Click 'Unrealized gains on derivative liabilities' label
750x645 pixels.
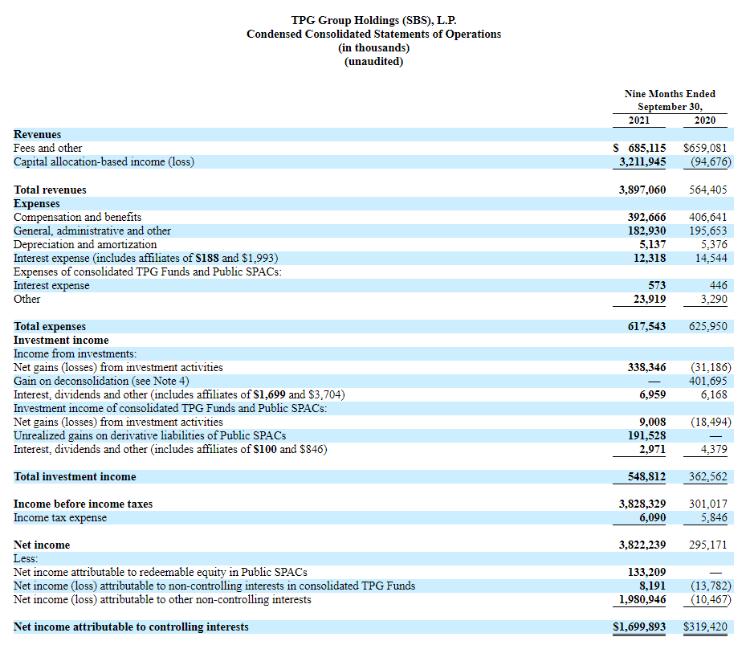click(150, 436)
